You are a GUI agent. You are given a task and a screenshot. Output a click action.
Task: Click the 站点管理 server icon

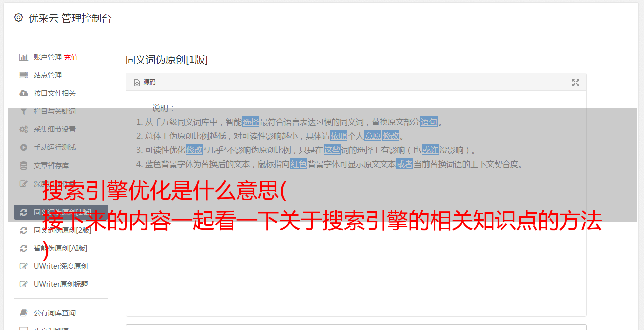(x=23, y=75)
